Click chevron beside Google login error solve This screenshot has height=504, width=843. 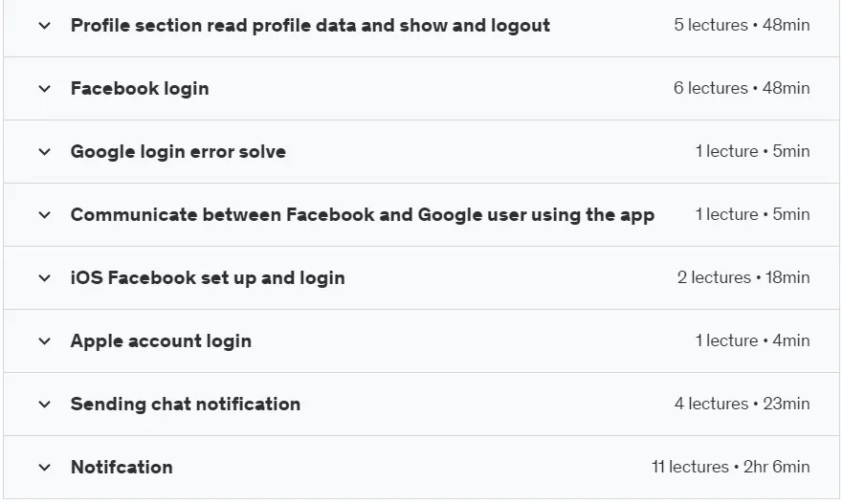click(45, 151)
